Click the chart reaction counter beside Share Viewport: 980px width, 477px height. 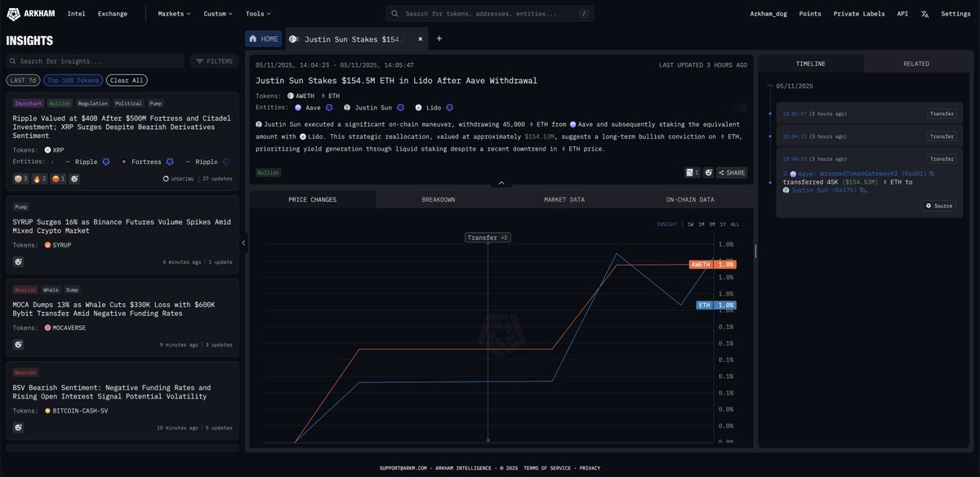pos(692,172)
